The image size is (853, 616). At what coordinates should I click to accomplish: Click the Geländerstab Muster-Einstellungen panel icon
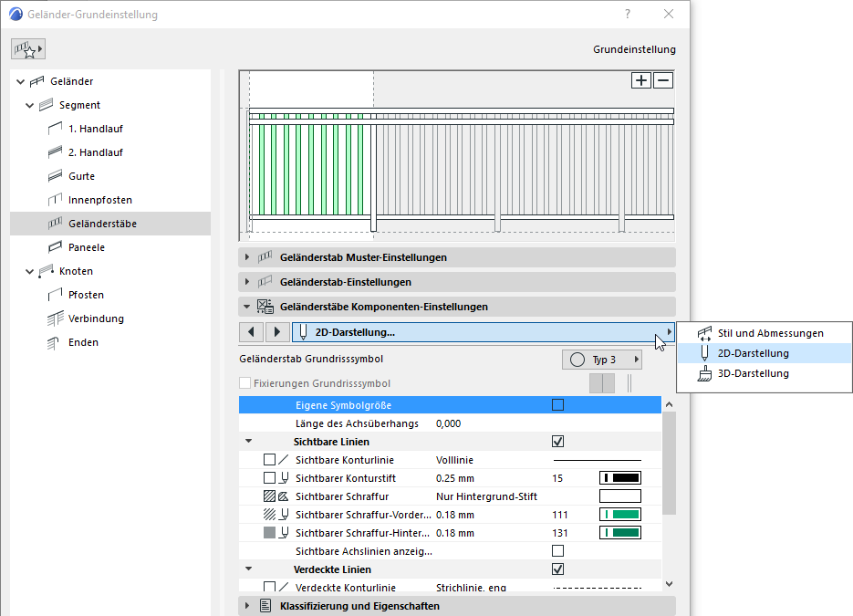tap(265, 256)
